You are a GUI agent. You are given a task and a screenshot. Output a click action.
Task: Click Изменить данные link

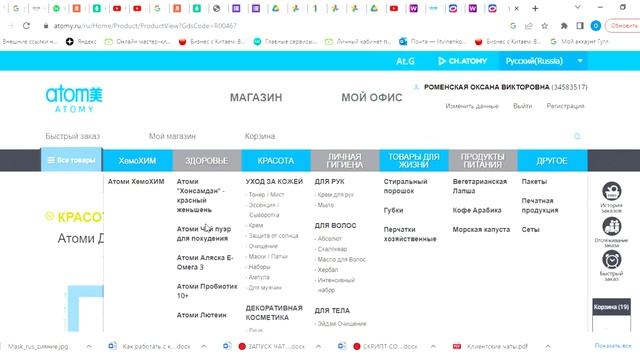point(472,106)
